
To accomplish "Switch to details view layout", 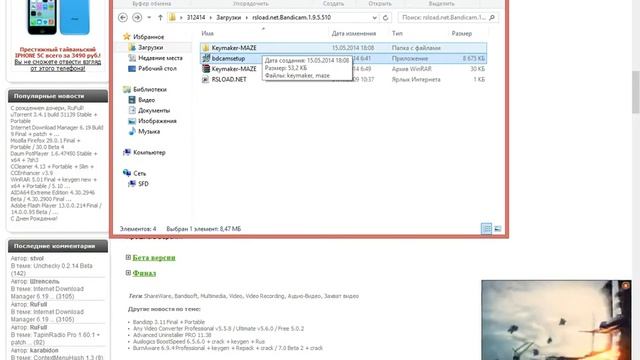I will click(486, 229).
